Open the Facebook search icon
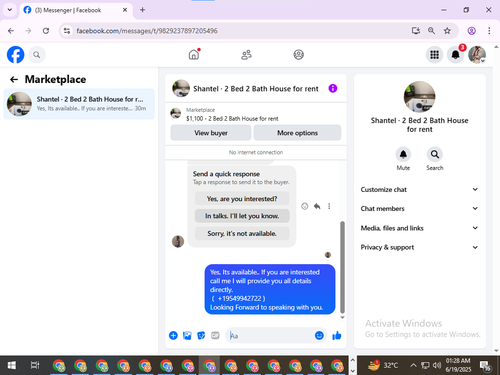This screenshot has width=500, height=375. (x=37, y=55)
